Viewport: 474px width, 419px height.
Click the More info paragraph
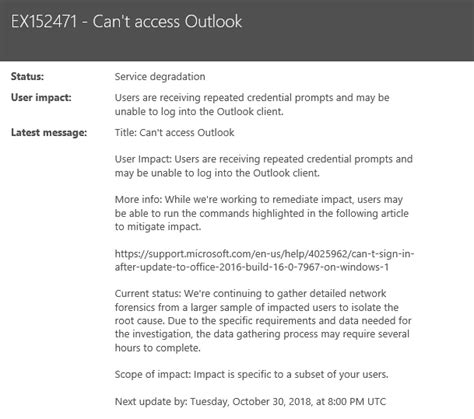tap(262, 213)
